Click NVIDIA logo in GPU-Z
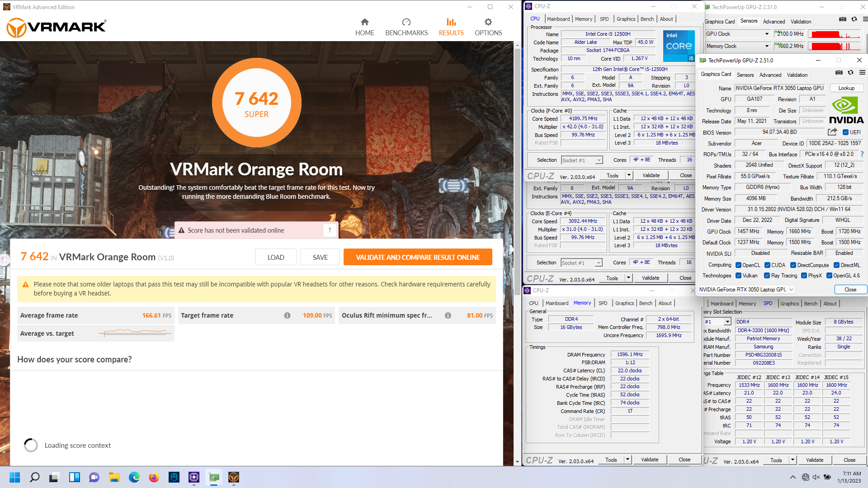868x488 pixels. (846, 110)
